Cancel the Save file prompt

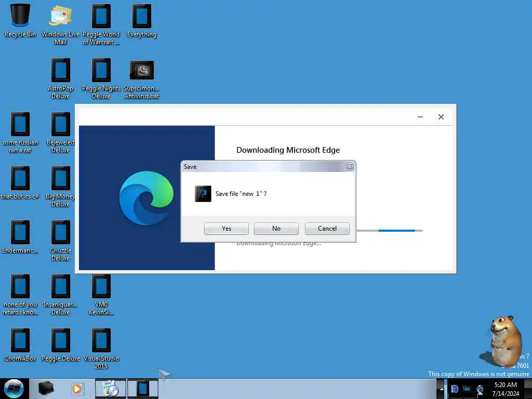pos(327,229)
